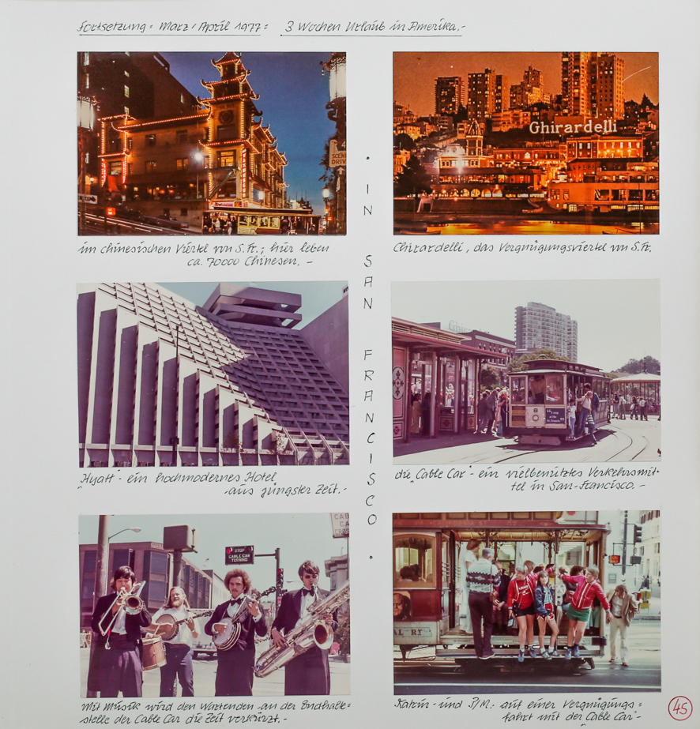
Task: Click the illuminated Ghirardelli sign
Action: tap(573, 127)
